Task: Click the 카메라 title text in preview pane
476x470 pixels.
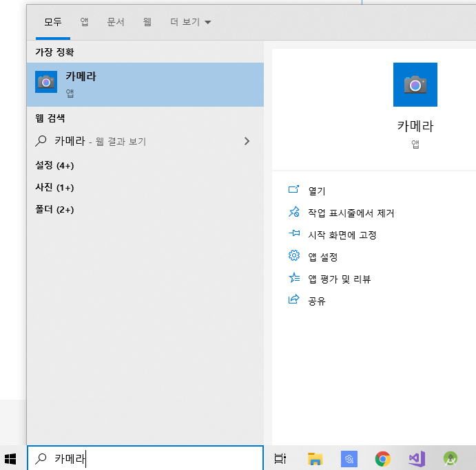Action: click(415, 126)
